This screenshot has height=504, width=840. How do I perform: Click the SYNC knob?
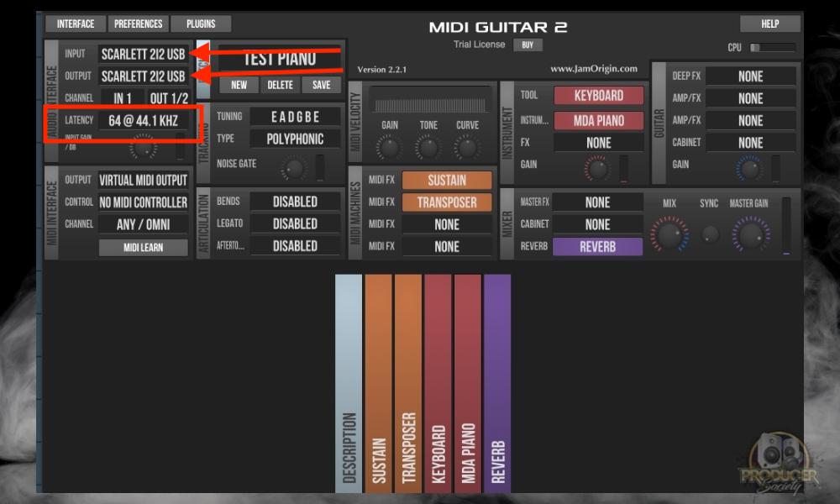[710, 234]
